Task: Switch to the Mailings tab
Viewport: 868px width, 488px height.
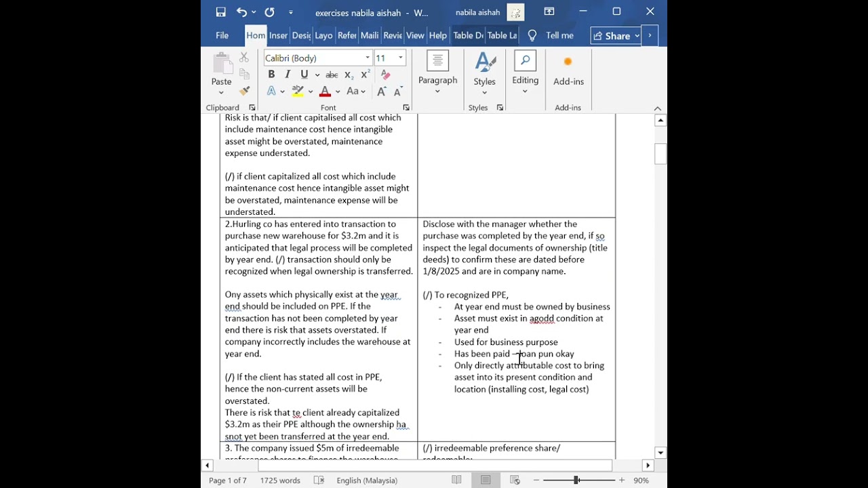Action: click(x=370, y=35)
